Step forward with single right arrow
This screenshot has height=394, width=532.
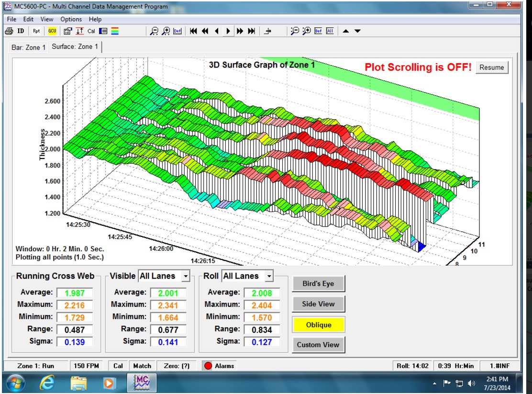(x=228, y=31)
